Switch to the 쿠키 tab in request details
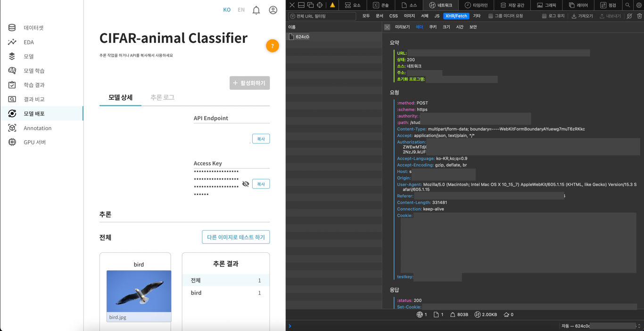Viewport: 644px width, 331px height. (433, 27)
